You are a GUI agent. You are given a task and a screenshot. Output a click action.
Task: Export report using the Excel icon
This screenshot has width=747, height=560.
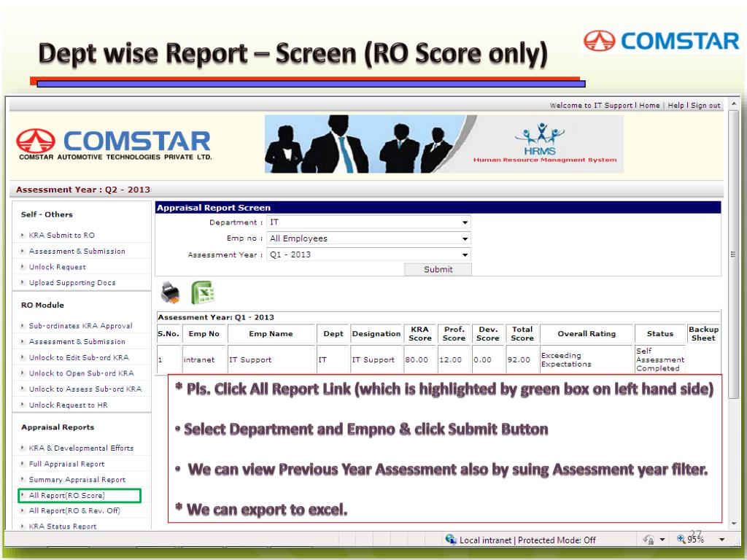coord(203,292)
